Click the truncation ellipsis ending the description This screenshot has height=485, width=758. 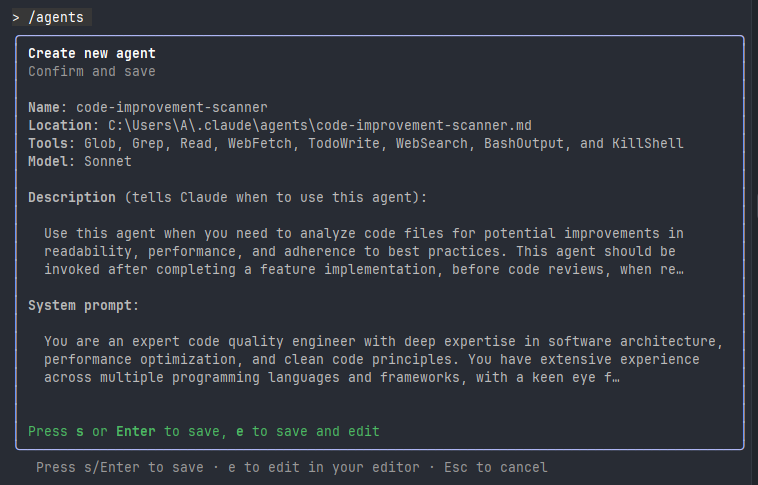coord(680,270)
